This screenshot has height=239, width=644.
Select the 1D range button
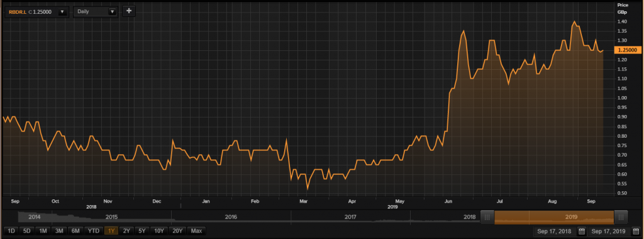pos(11,231)
